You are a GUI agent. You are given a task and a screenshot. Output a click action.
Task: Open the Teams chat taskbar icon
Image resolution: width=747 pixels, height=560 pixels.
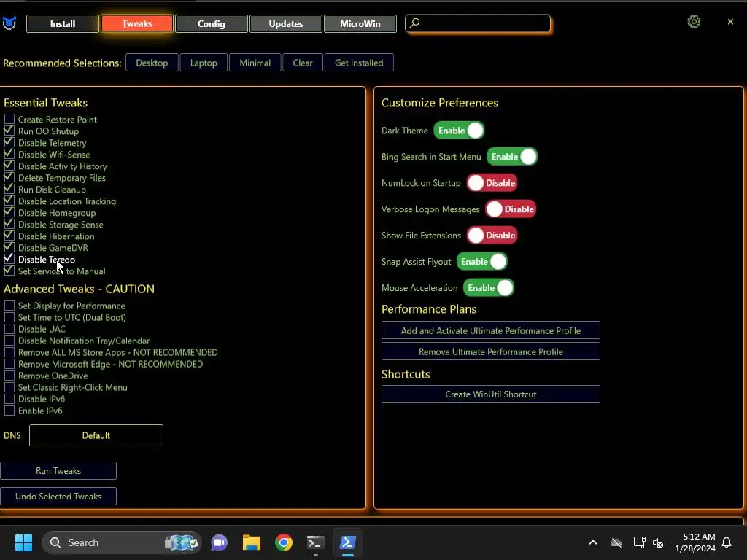pyautogui.click(x=219, y=542)
